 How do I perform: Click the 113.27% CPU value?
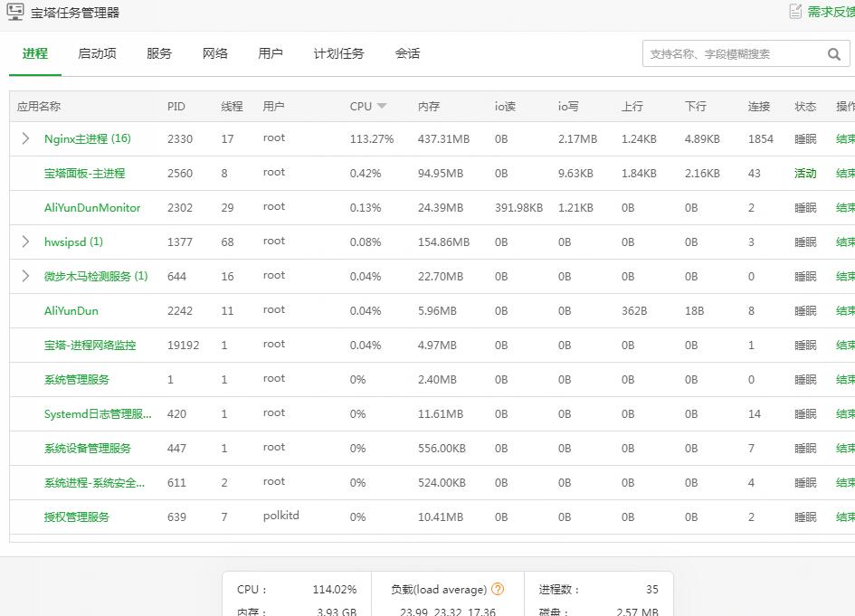(372, 139)
